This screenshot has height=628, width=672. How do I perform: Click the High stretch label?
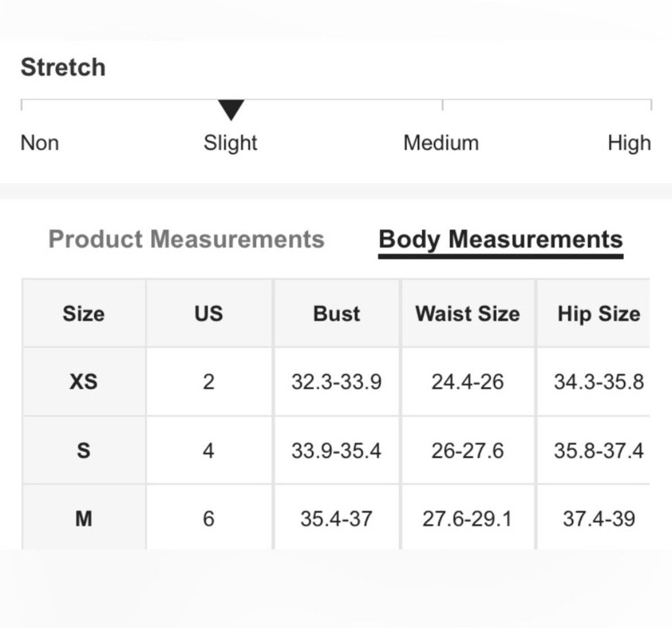[x=629, y=143]
